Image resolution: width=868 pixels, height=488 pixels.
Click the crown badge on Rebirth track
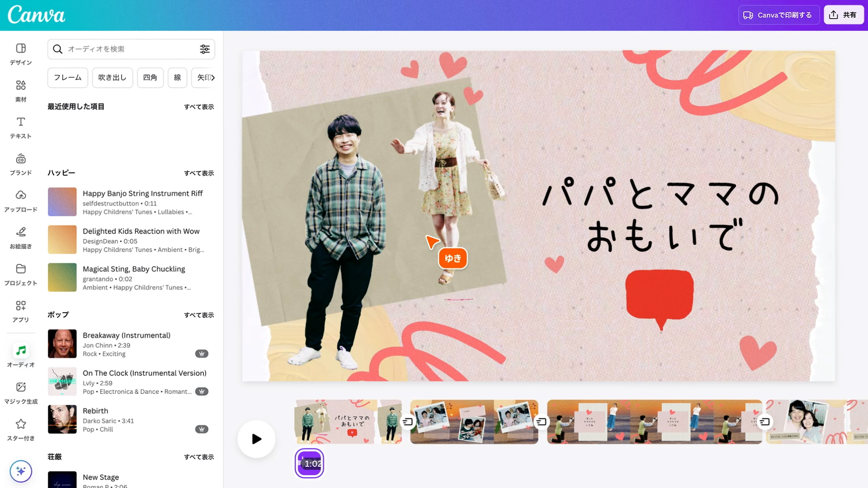[x=202, y=429]
